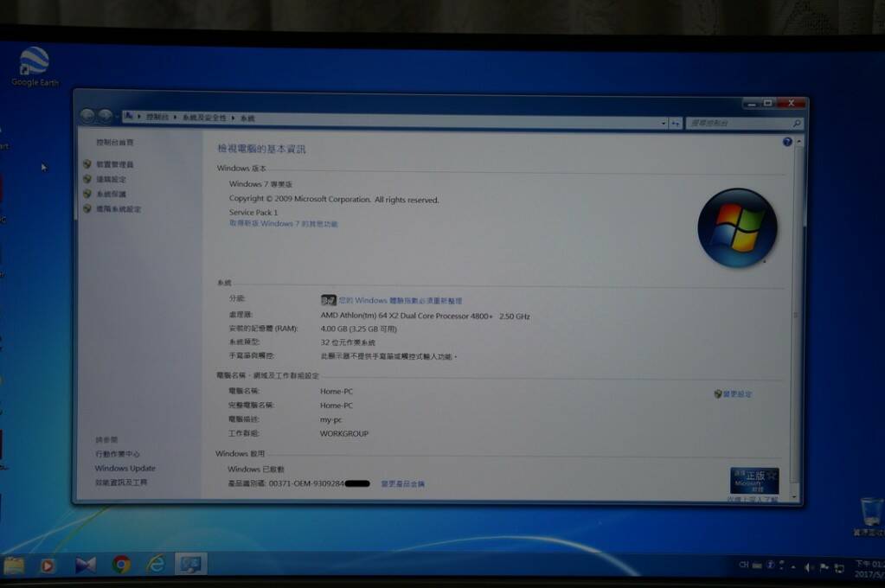The image size is (885, 588).
Task: Open the Windows Update sidebar link
Action: tap(125, 469)
